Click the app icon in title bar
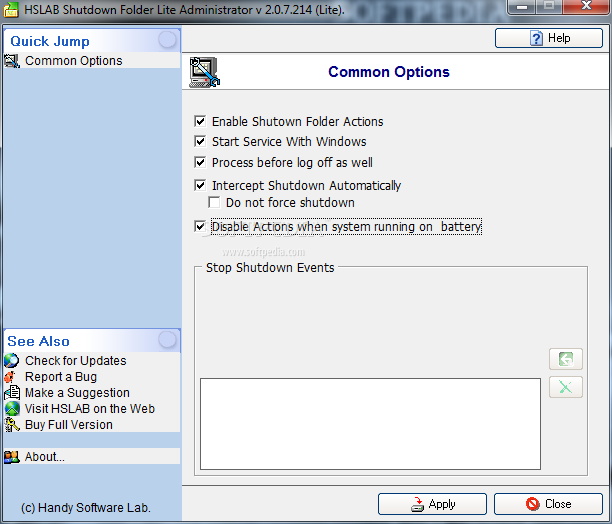Viewport: 612px width, 524px height. [x=11, y=9]
